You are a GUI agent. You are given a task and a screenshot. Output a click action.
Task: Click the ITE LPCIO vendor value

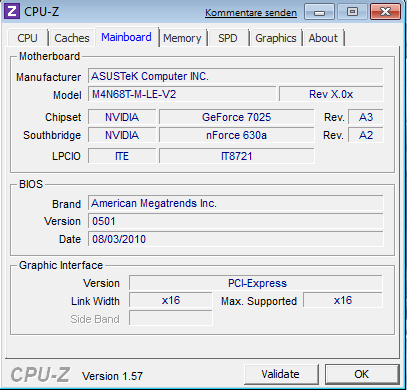[x=122, y=156]
